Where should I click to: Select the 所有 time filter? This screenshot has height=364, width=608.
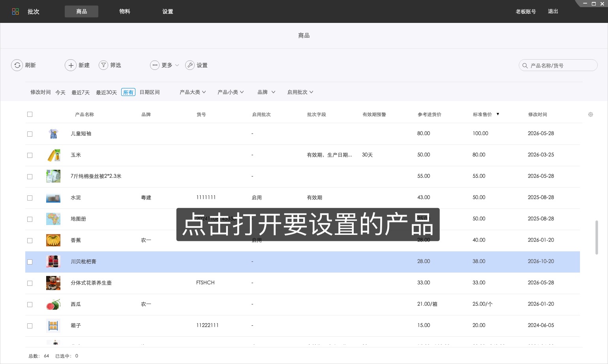pos(128,92)
